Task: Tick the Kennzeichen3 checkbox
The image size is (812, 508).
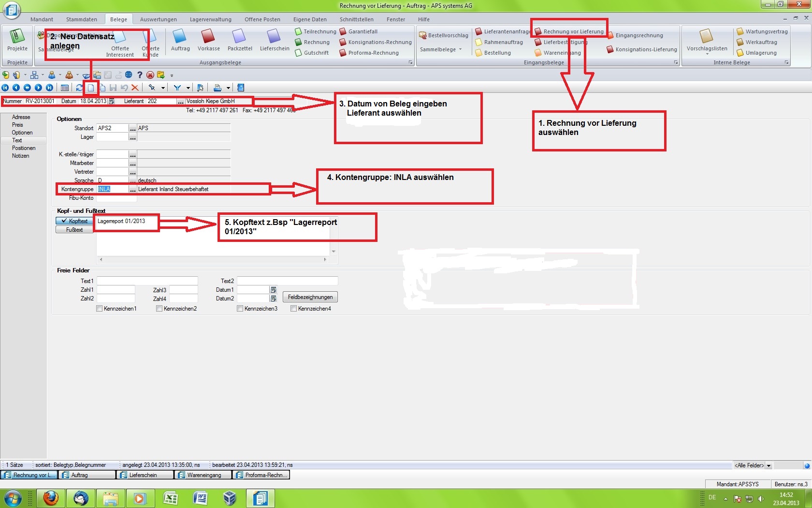Action: (240, 309)
